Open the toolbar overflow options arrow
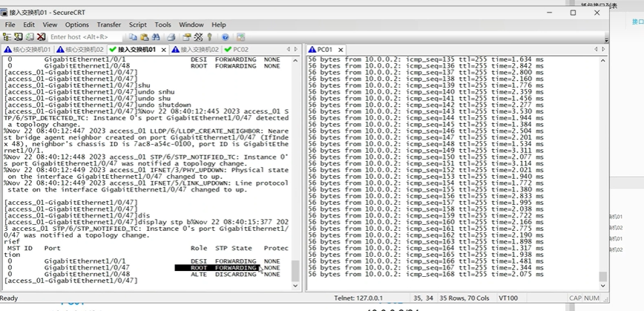644x311 pixels. tap(606, 40)
